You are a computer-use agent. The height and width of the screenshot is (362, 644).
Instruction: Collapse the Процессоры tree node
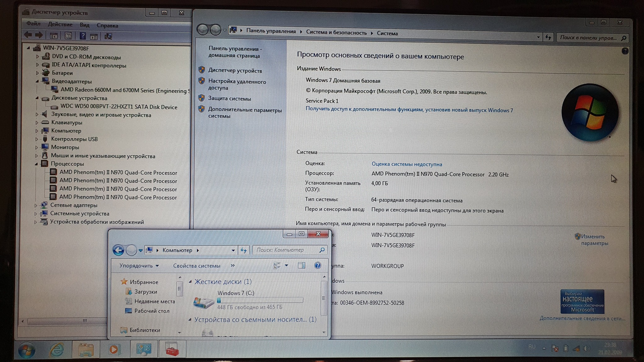[x=36, y=164]
